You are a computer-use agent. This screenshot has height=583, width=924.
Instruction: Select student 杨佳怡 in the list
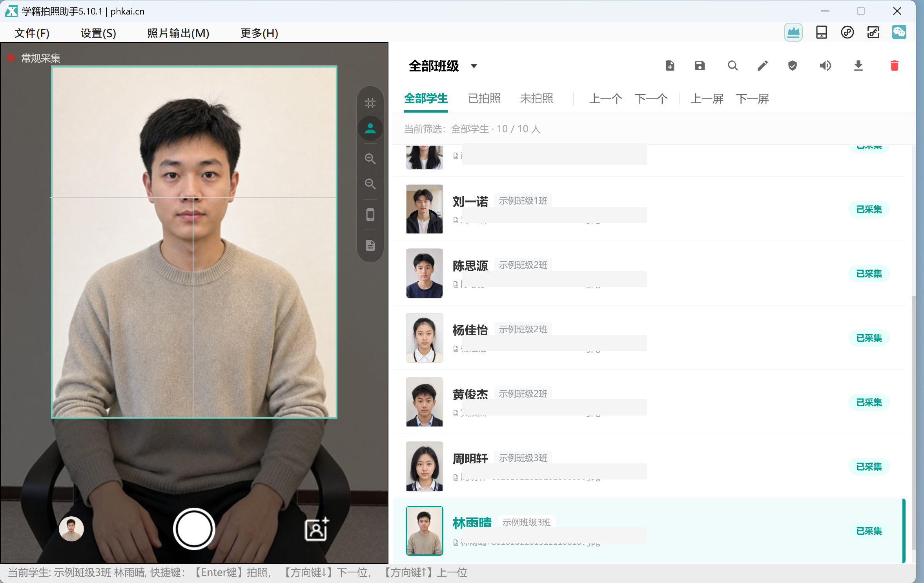(649, 338)
